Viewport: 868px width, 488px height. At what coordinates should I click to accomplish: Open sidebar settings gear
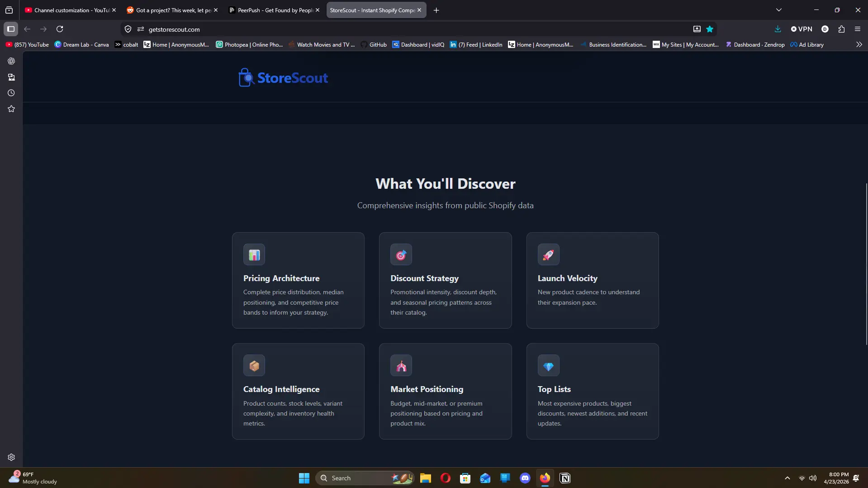[x=11, y=457]
